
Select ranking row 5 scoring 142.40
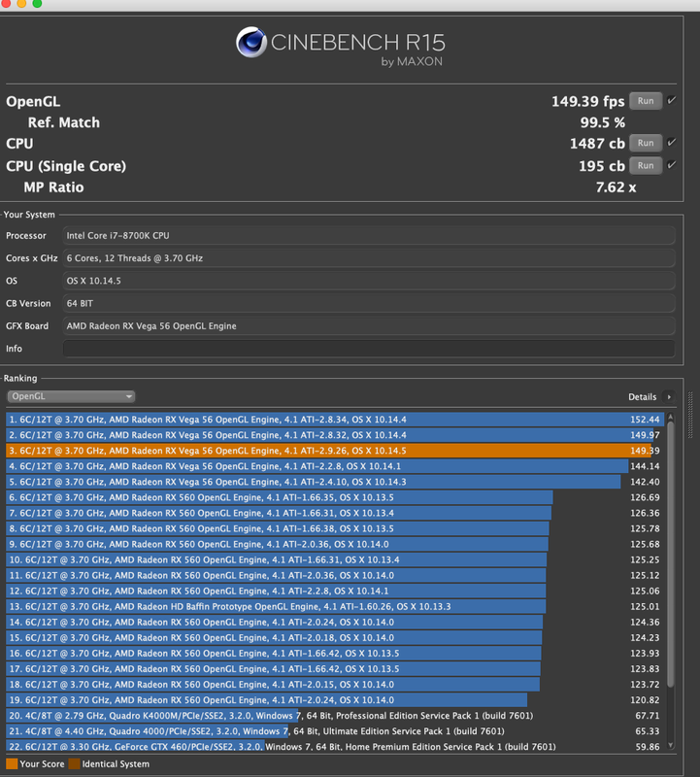coord(335,482)
